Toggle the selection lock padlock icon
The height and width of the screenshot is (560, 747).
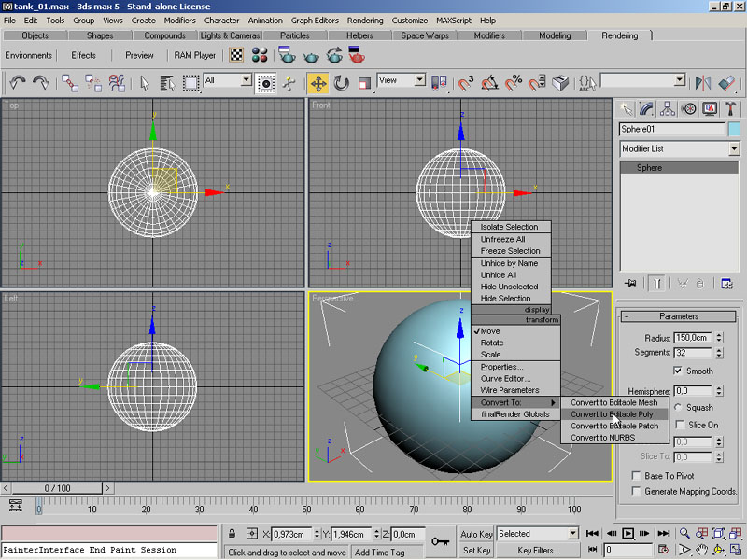(233, 534)
